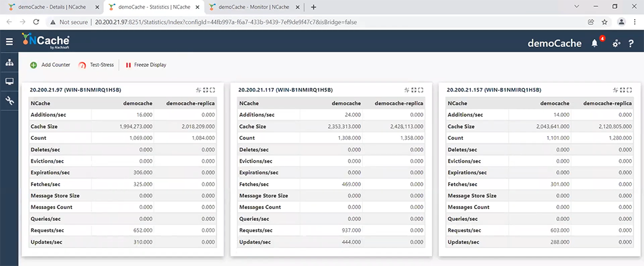Screen dimensions: 644x266
Task: Click the demoCache title in header
Action: pos(554,43)
